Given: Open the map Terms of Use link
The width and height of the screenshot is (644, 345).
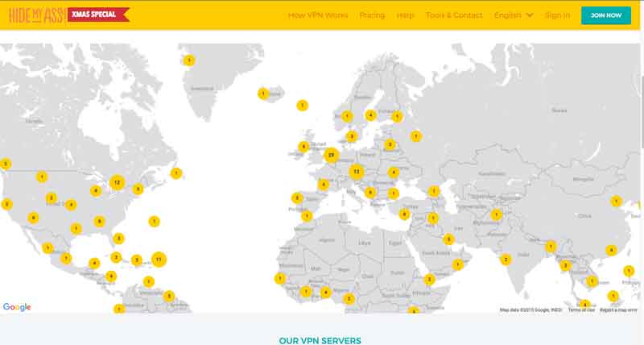Looking at the screenshot, I should 580,310.
